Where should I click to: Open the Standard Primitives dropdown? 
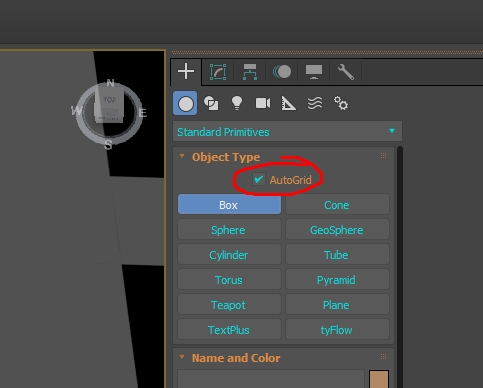pos(287,132)
